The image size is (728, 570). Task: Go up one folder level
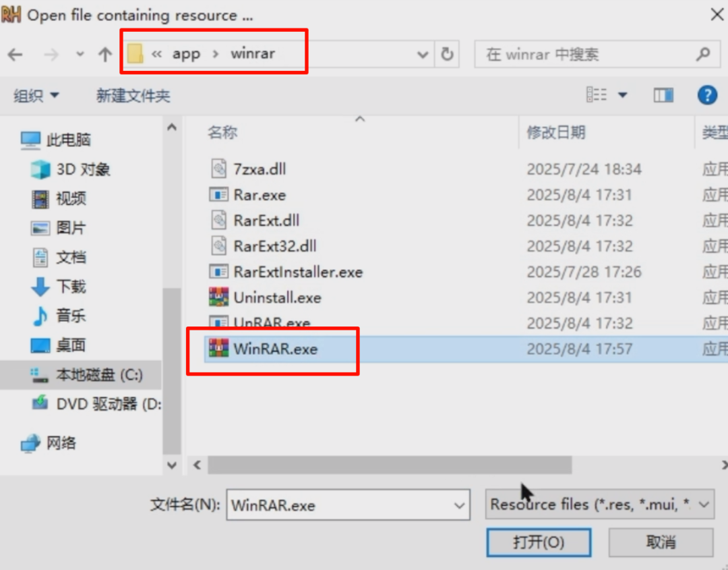(x=105, y=55)
